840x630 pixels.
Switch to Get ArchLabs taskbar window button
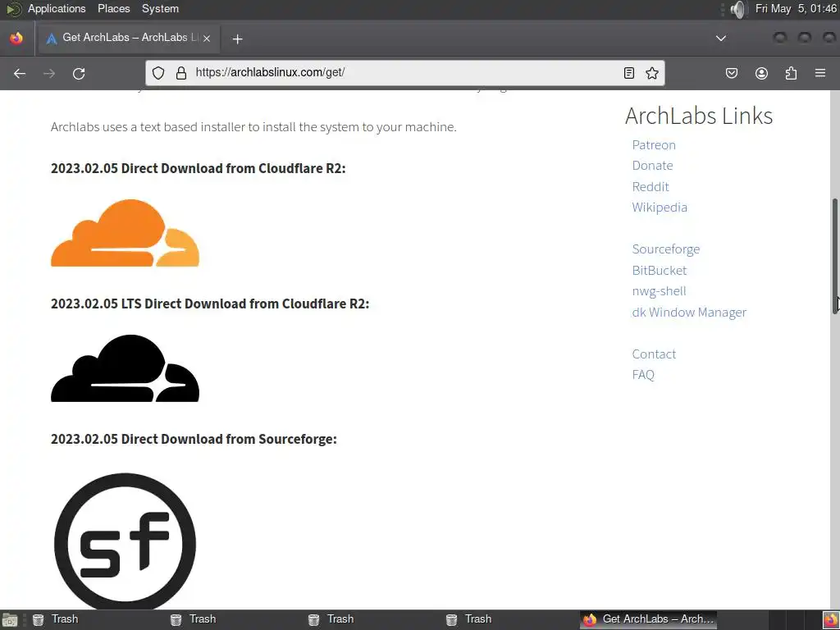tap(649, 619)
